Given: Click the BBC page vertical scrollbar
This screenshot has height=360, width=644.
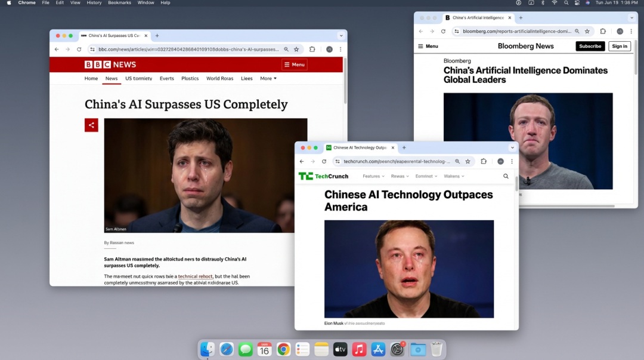Looking at the screenshot, I should [344, 84].
